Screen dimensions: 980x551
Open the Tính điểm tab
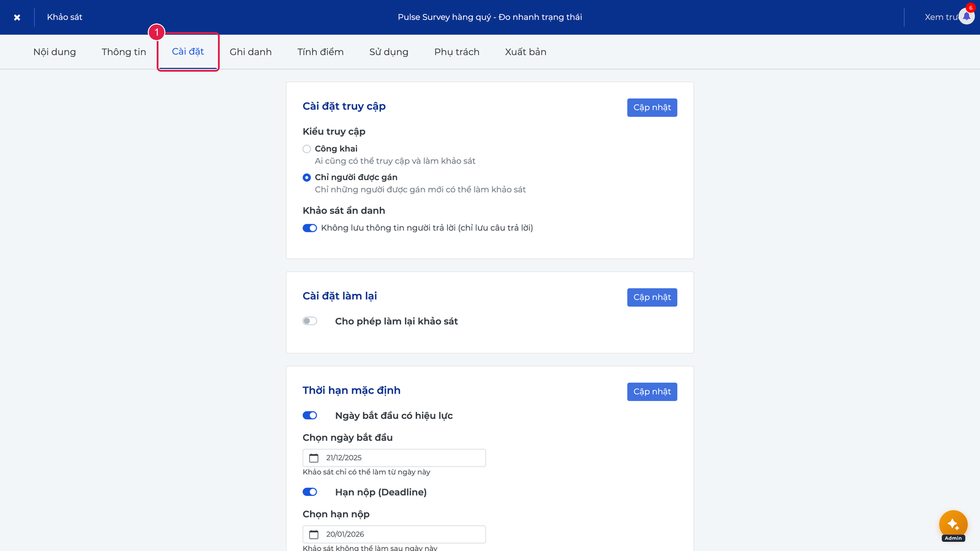[x=320, y=52]
